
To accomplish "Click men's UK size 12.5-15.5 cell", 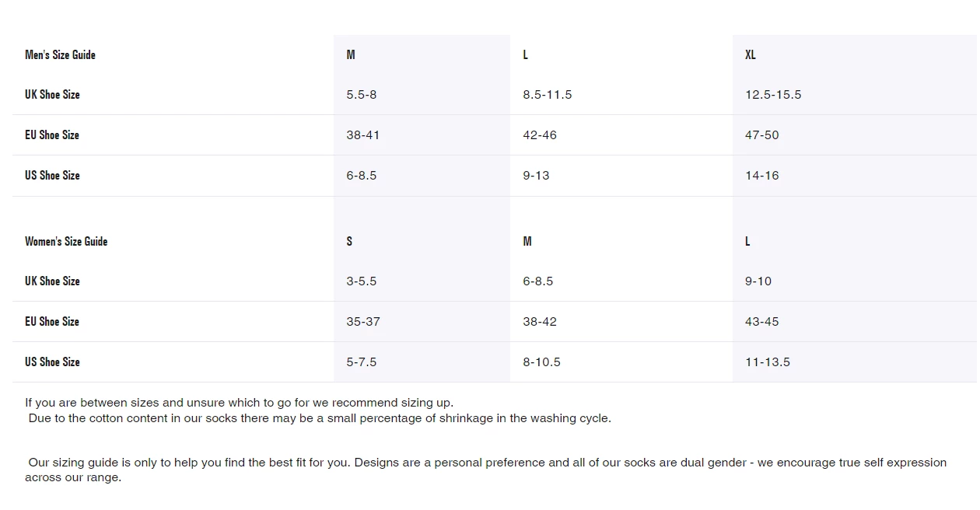I will click(x=773, y=95).
